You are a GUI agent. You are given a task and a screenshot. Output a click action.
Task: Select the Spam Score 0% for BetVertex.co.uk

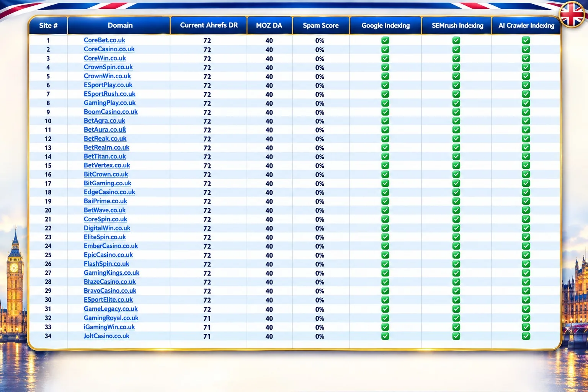tap(320, 166)
